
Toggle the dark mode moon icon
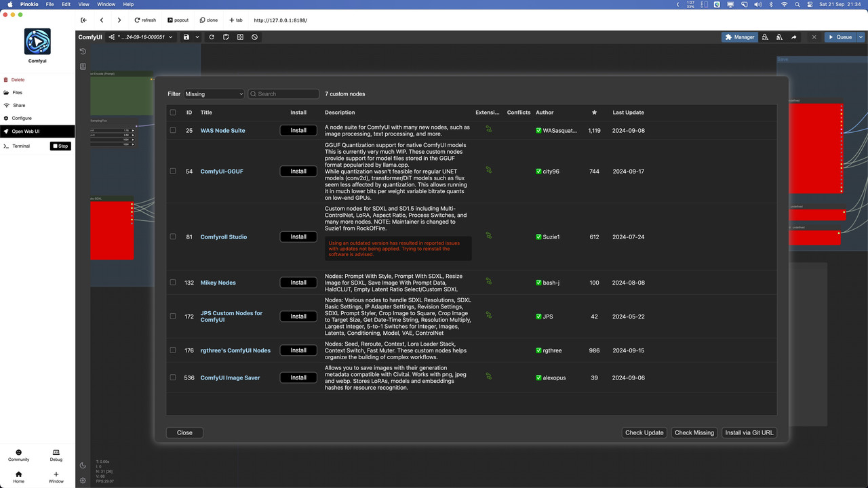point(83,466)
